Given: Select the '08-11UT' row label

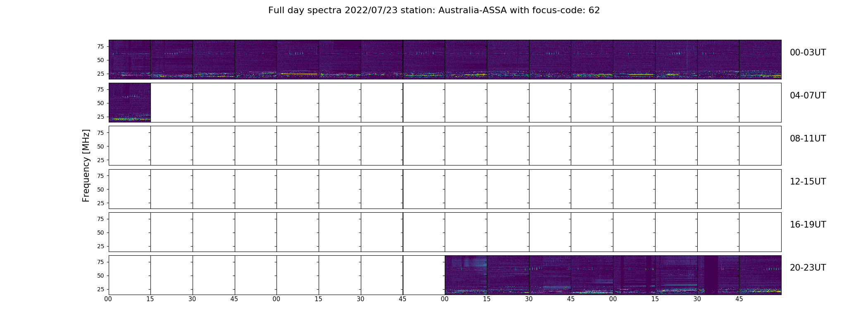Looking at the screenshot, I should [x=808, y=139].
